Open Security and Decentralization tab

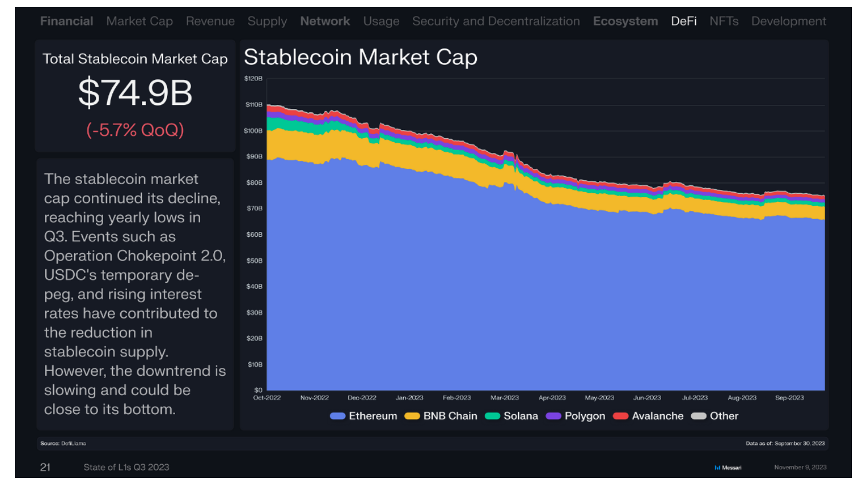coord(496,21)
